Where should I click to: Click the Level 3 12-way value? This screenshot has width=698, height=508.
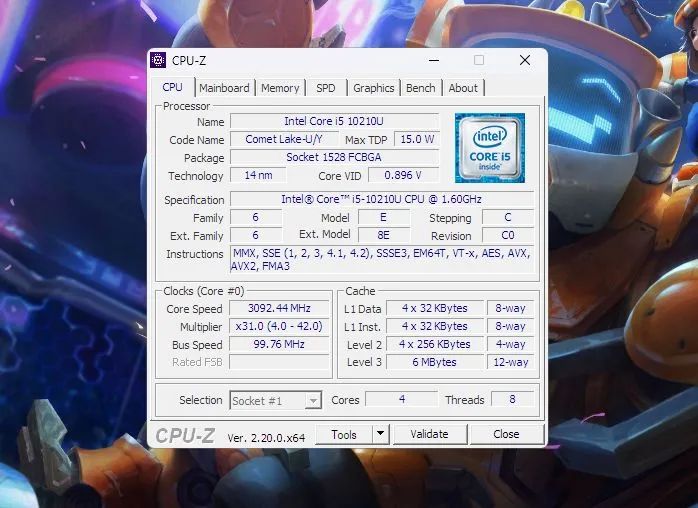point(510,362)
